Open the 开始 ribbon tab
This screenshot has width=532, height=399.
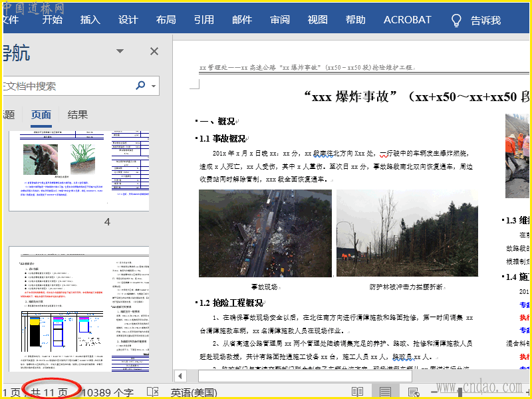tap(53, 20)
